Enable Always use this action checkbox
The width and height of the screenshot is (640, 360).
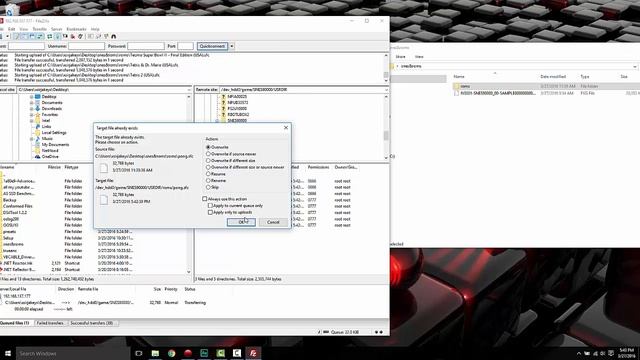click(205, 199)
